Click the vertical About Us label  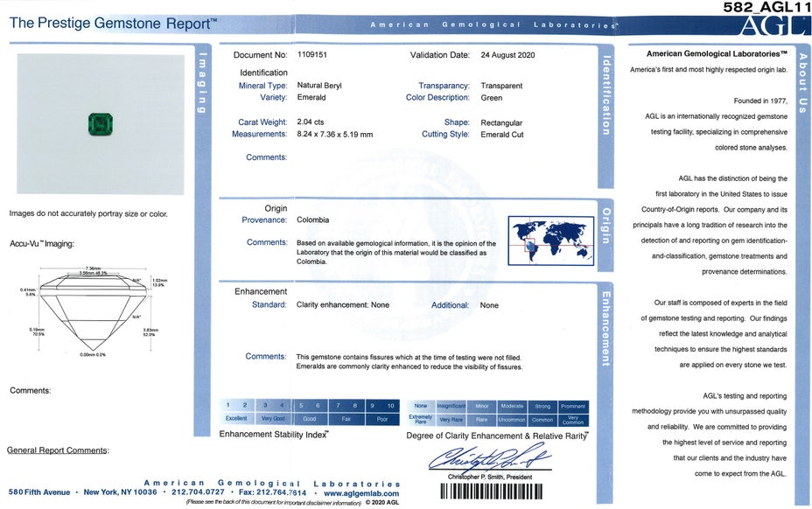coord(802,89)
